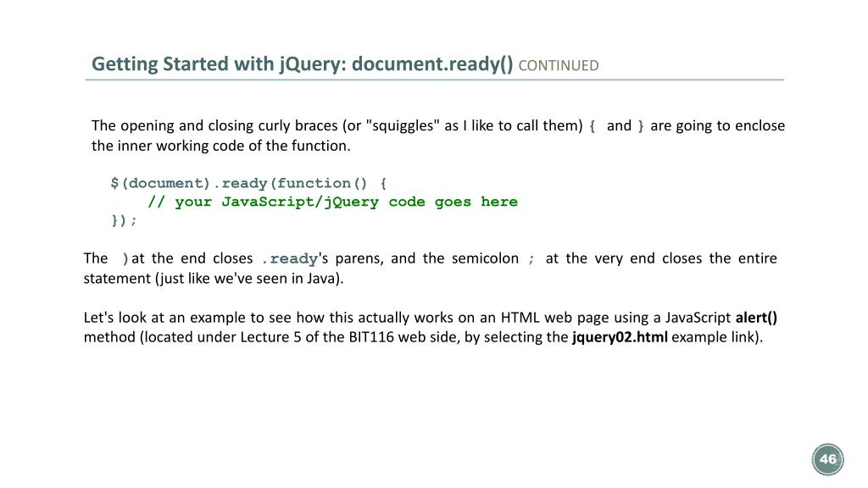Screen dimensions: 868x488
Task: Click the horizontal rule beneath the title
Action: coord(434,80)
